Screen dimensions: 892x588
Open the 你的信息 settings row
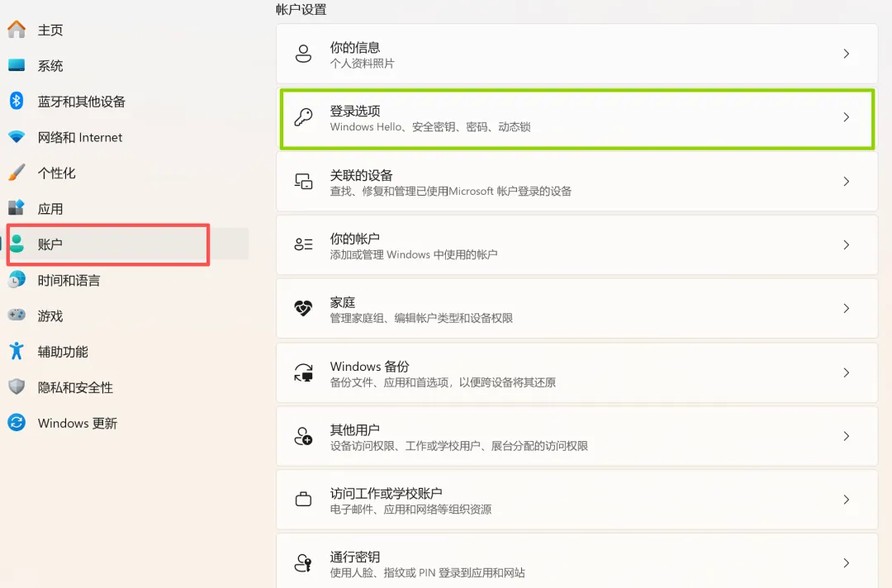click(x=576, y=54)
